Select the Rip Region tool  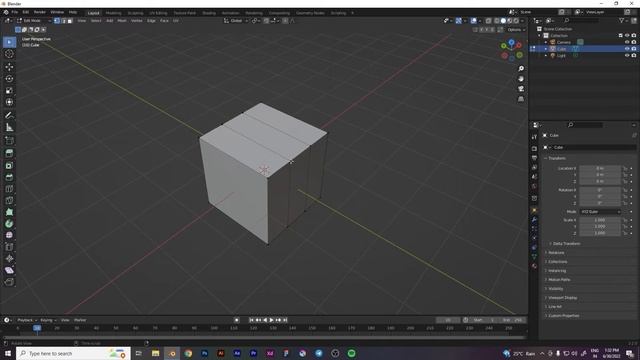pyautogui.click(x=9, y=282)
